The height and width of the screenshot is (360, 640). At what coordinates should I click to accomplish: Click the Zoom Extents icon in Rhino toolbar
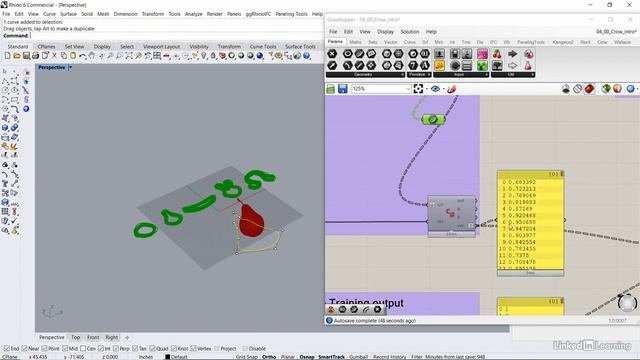[x=129, y=56]
